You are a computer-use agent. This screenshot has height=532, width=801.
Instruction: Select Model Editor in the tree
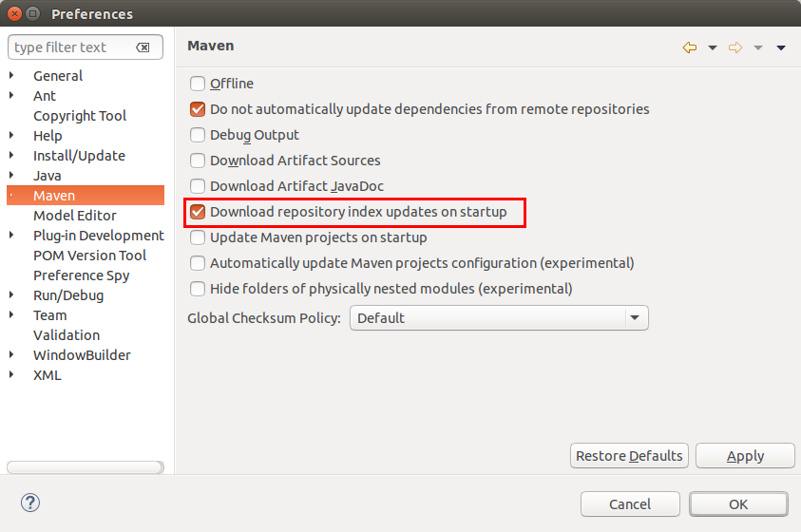(x=74, y=216)
